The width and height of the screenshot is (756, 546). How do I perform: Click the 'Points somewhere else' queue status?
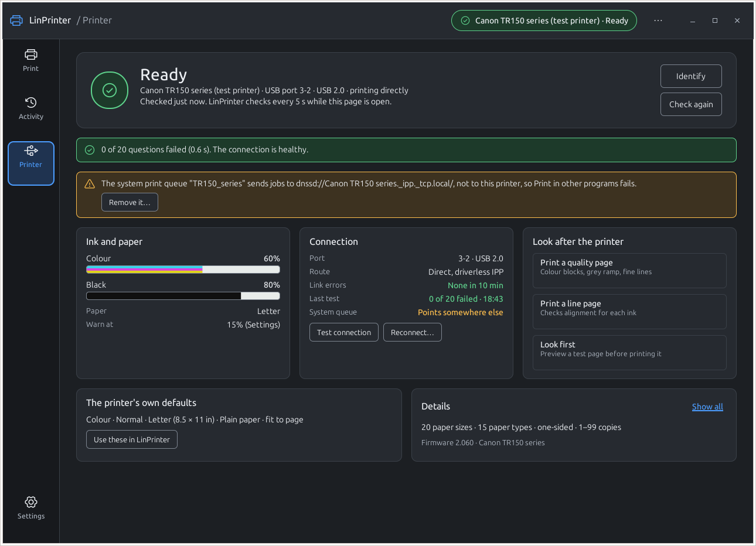pyautogui.click(x=461, y=312)
